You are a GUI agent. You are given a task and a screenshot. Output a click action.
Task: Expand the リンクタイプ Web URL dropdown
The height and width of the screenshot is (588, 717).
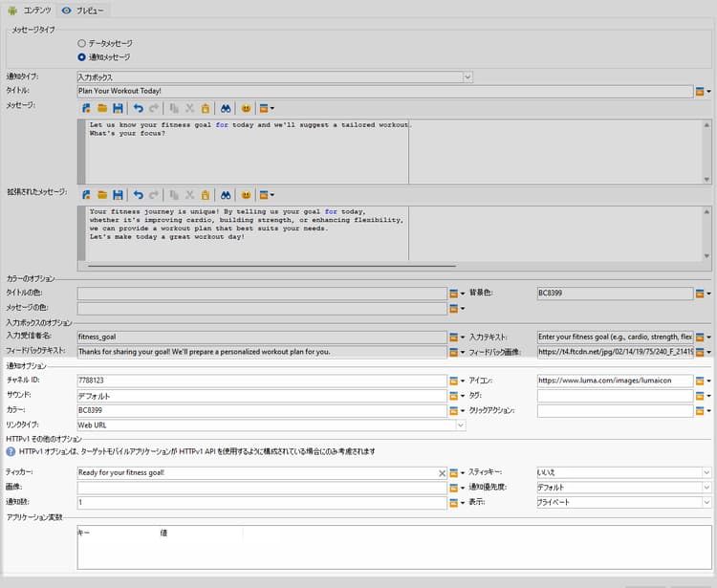tap(461, 425)
